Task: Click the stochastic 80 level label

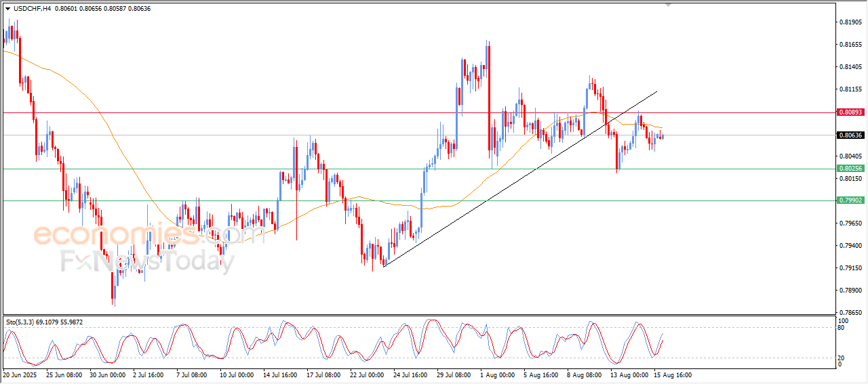Action: pyautogui.click(x=842, y=328)
